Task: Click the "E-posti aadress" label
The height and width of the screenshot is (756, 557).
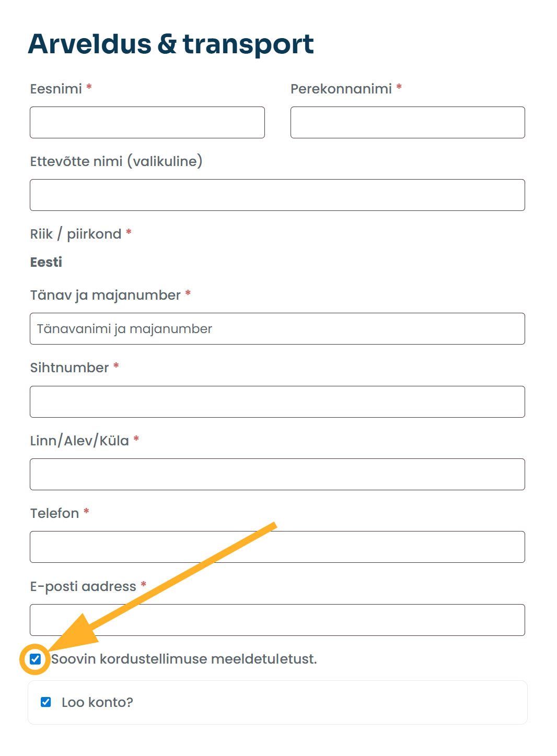Action: 83,586
